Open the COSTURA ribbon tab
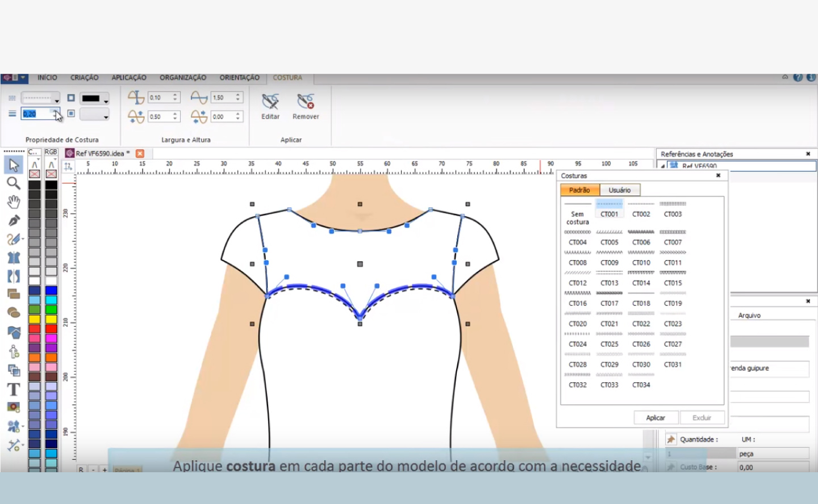Image resolution: width=818 pixels, height=504 pixels. (287, 78)
